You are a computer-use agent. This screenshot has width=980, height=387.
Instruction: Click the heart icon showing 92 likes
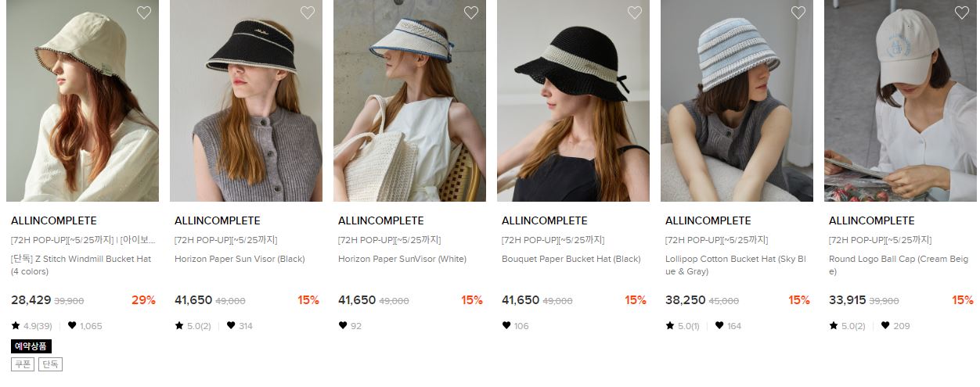click(343, 326)
